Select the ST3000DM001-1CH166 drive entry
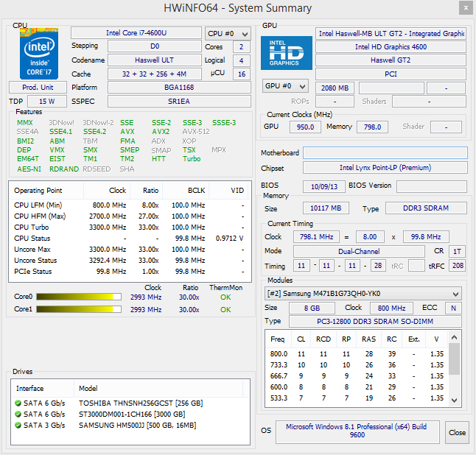The image size is (476, 455). click(x=130, y=414)
